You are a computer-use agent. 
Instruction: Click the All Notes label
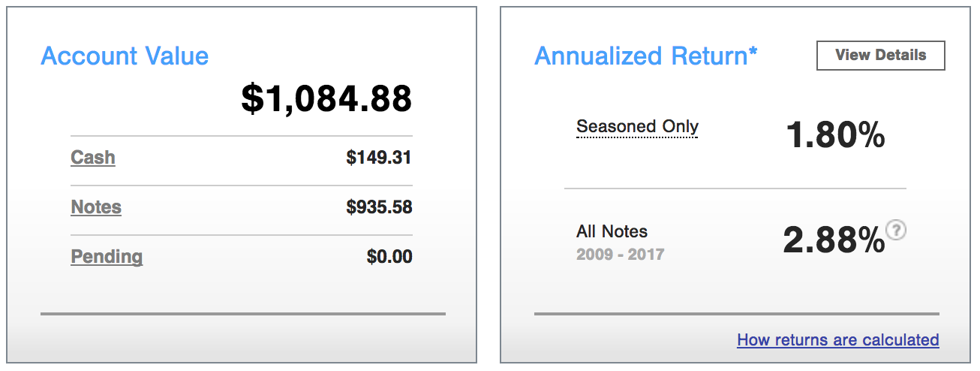(x=612, y=231)
